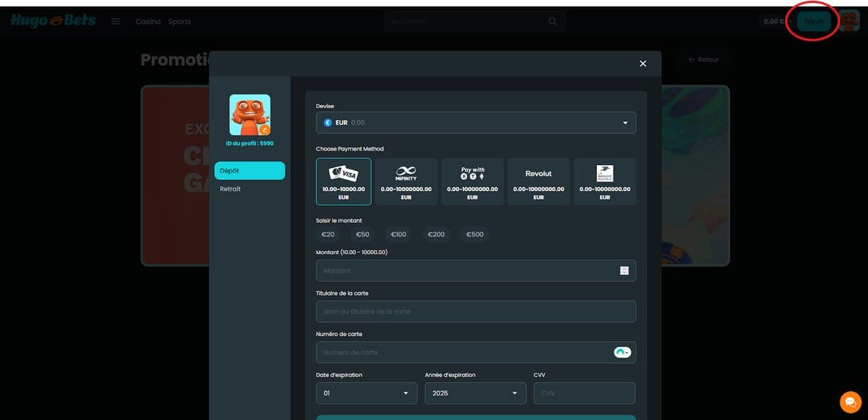Switch to the Retrait tab
This screenshot has height=420, width=868.
click(x=231, y=189)
